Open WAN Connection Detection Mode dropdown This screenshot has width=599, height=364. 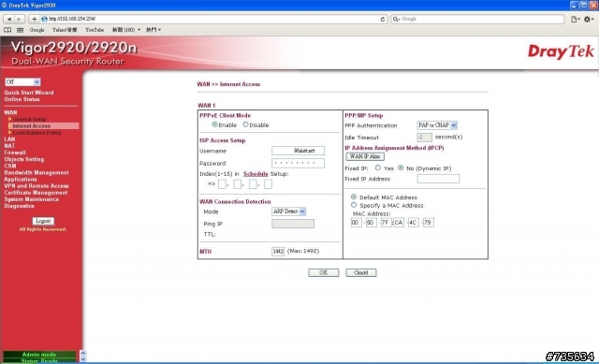coord(289,211)
